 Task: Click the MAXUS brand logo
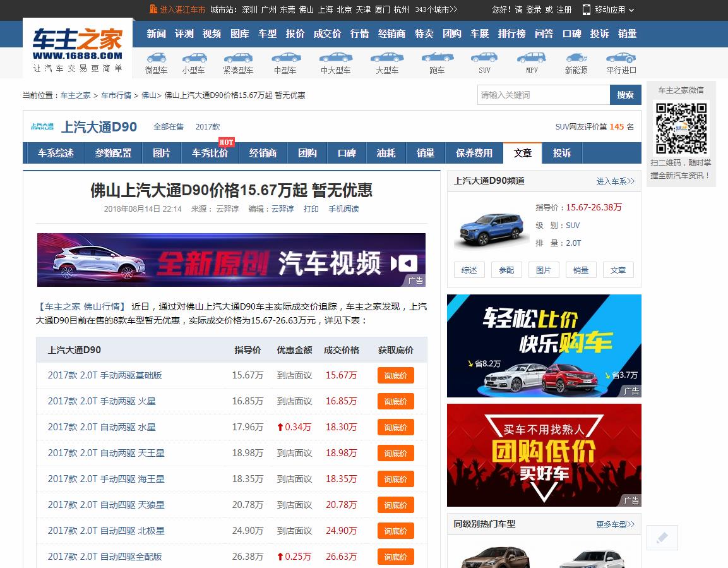point(42,126)
